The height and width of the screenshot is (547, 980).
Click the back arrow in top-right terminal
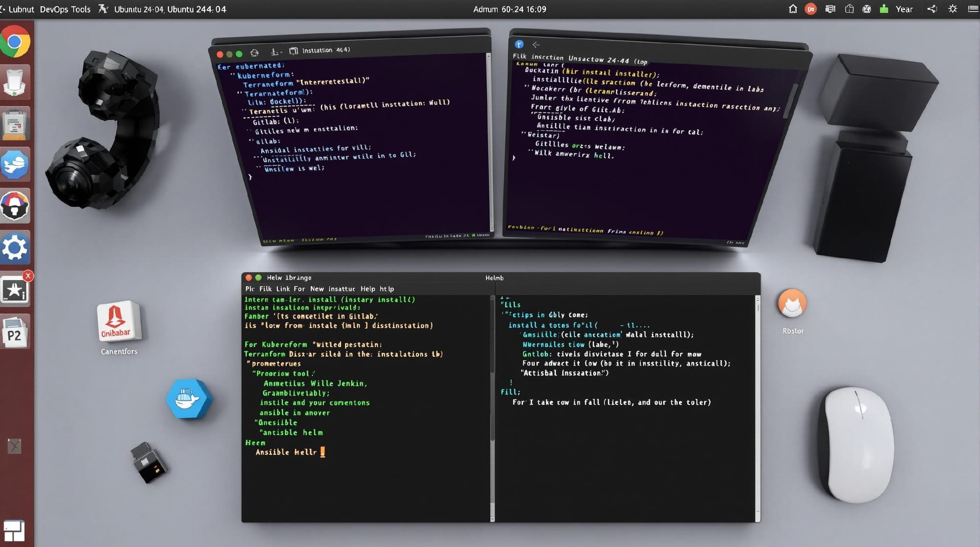[536, 45]
